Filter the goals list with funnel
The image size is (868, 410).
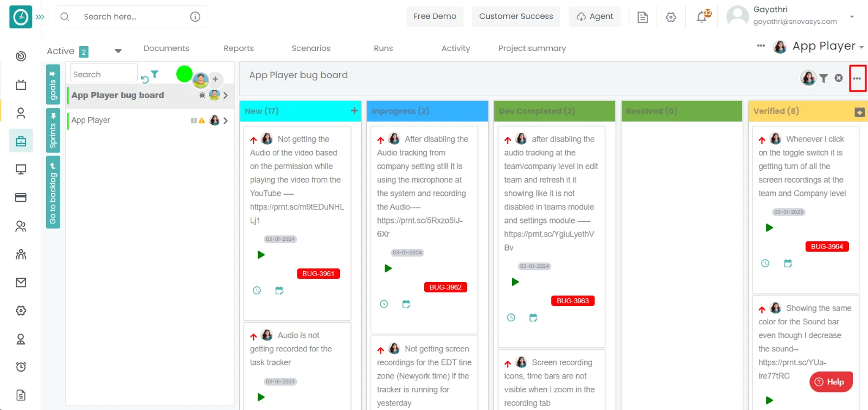(155, 75)
